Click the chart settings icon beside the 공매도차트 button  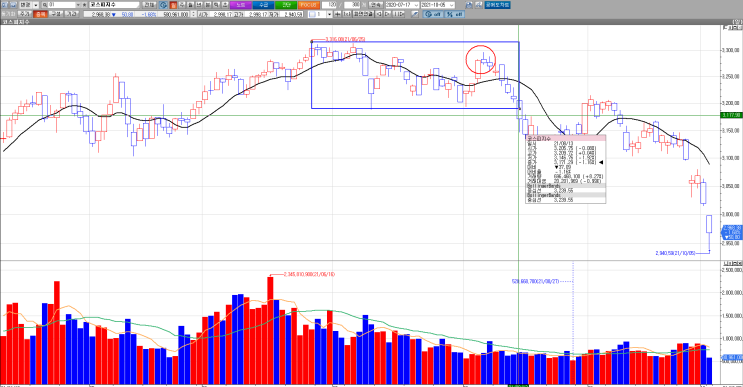pos(479,5)
